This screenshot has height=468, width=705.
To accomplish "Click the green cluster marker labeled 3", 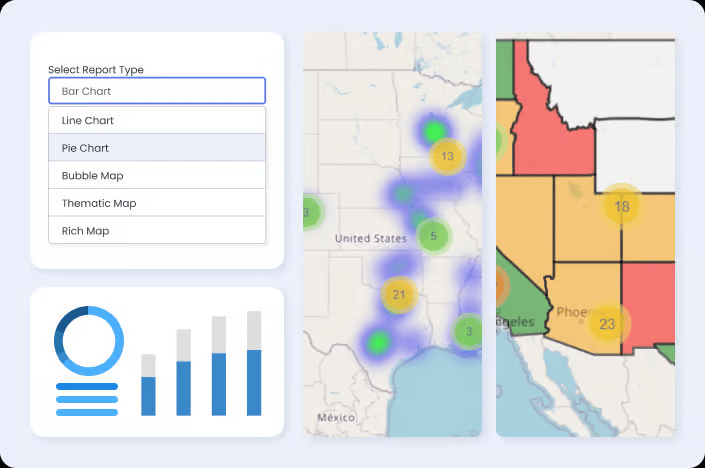I will [469, 331].
